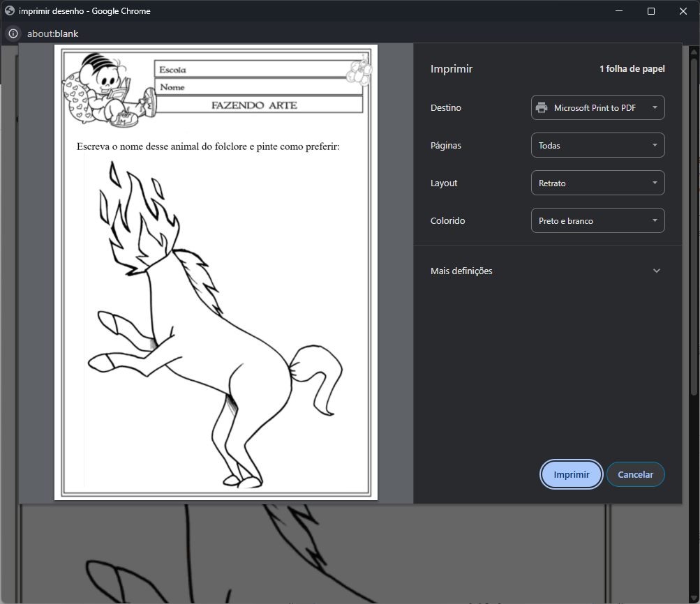Click the about:blank address text
The height and width of the screenshot is (604, 700).
[x=52, y=34]
